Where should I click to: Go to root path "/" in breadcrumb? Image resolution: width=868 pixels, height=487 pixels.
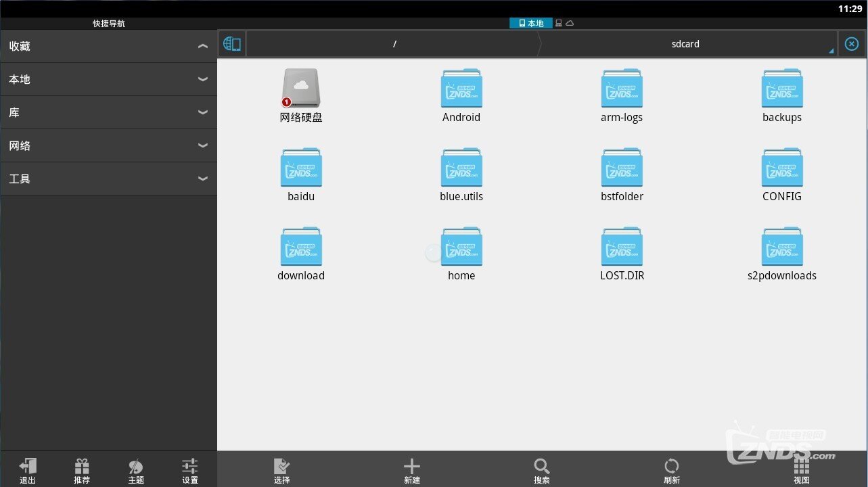coord(394,44)
